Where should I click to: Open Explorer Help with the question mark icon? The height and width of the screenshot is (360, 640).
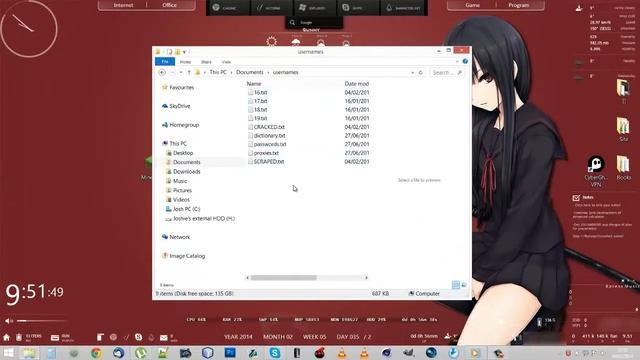click(465, 61)
